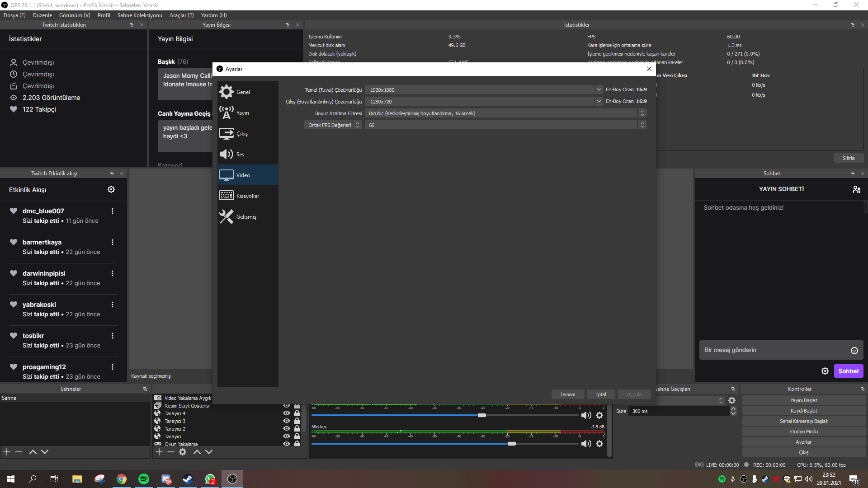
Task: Expand Temel (Tuval) Çözünürlüğü dropdown
Action: 599,89
